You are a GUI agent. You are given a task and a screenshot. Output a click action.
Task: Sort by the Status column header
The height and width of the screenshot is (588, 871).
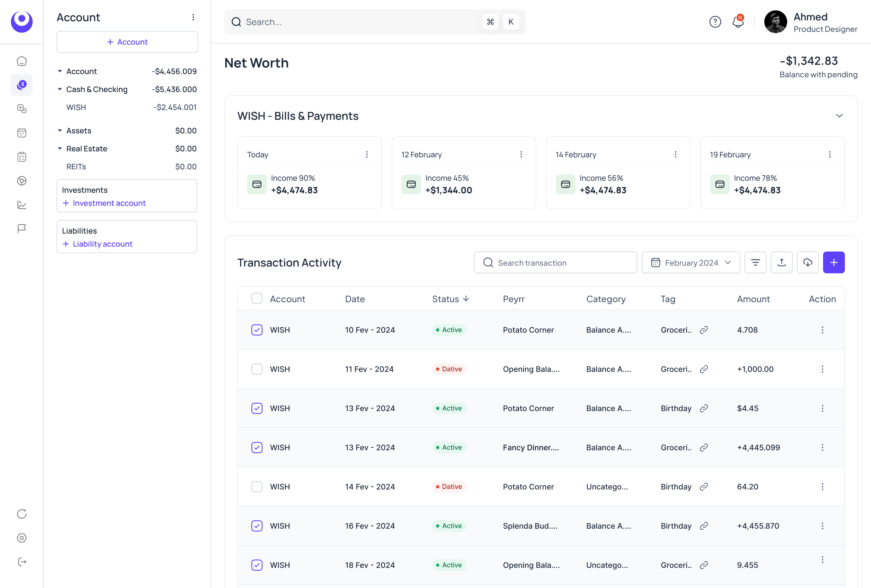[450, 299]
